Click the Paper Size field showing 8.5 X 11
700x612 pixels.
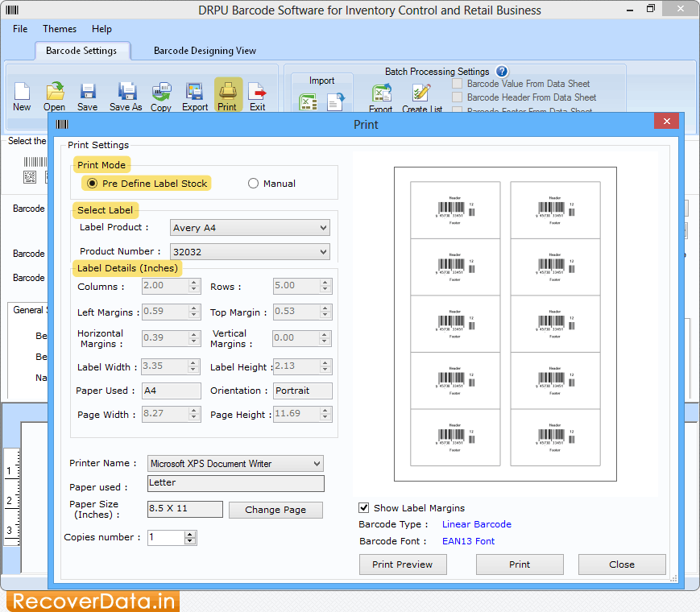point(184,509)
